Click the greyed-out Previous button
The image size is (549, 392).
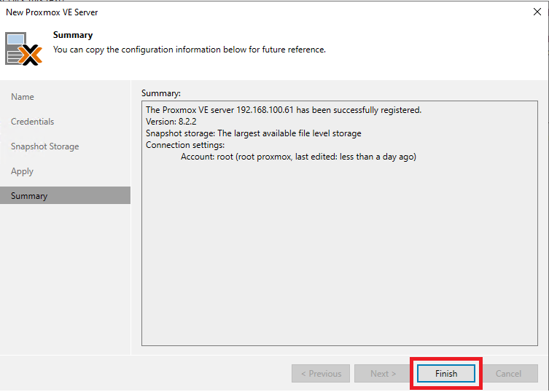click(320, 374)
